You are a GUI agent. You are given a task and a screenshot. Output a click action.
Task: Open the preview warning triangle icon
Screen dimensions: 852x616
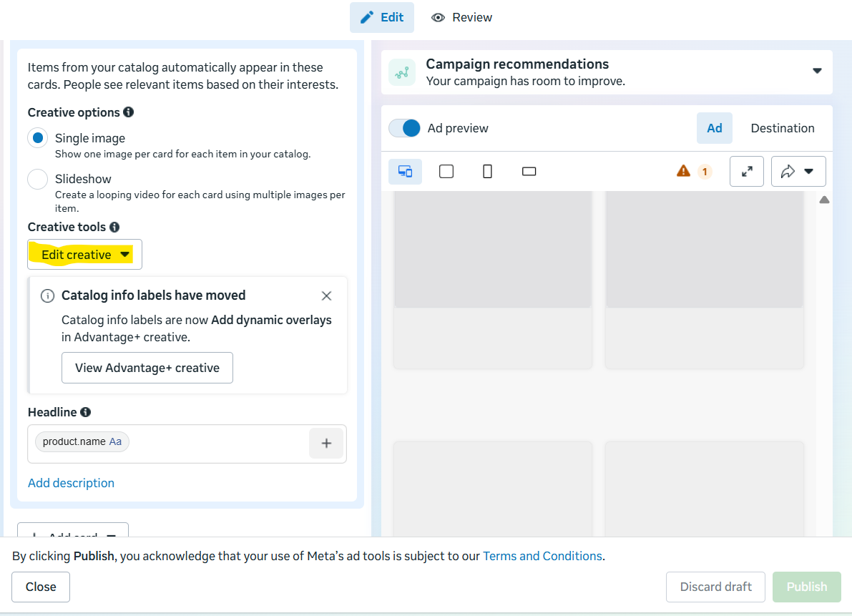click(x=683, y=171)
